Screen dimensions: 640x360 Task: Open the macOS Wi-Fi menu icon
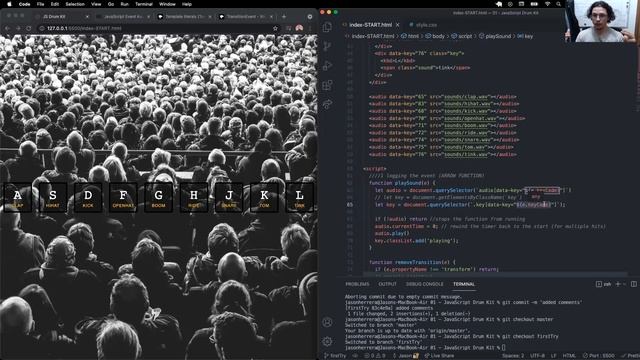pyautogui.click(x=547, y=4)
